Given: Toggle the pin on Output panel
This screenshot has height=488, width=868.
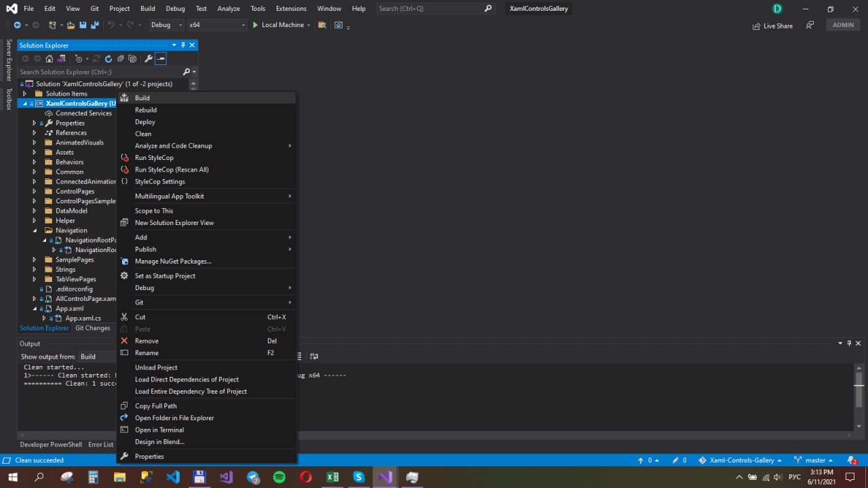Looking at the screenshot, I should (x=849, y=344).
